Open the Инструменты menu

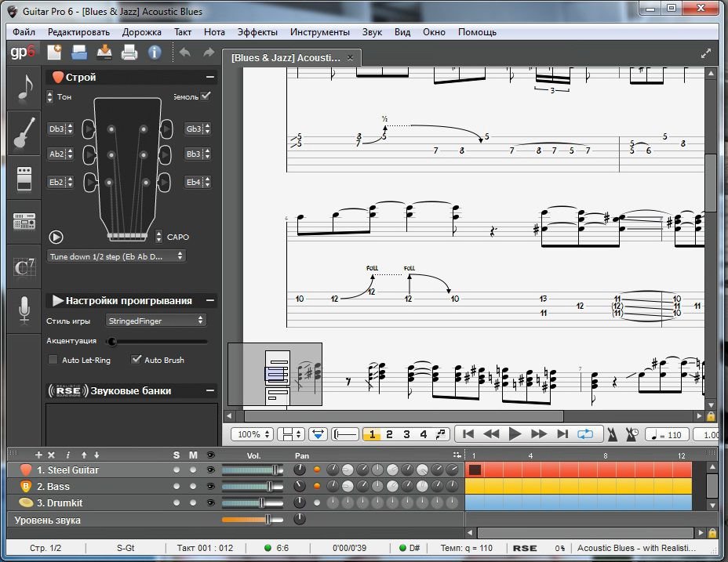pos(320,32)
